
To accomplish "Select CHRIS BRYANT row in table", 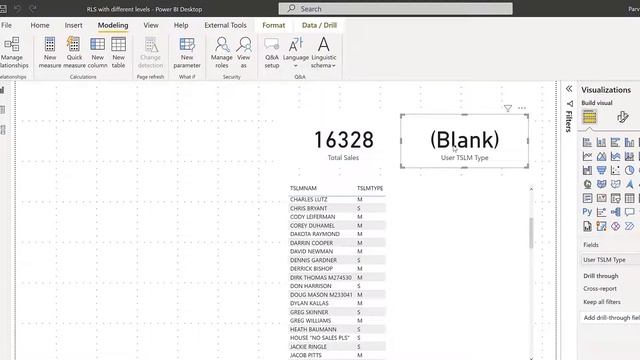I will click(x=337, y=208).
